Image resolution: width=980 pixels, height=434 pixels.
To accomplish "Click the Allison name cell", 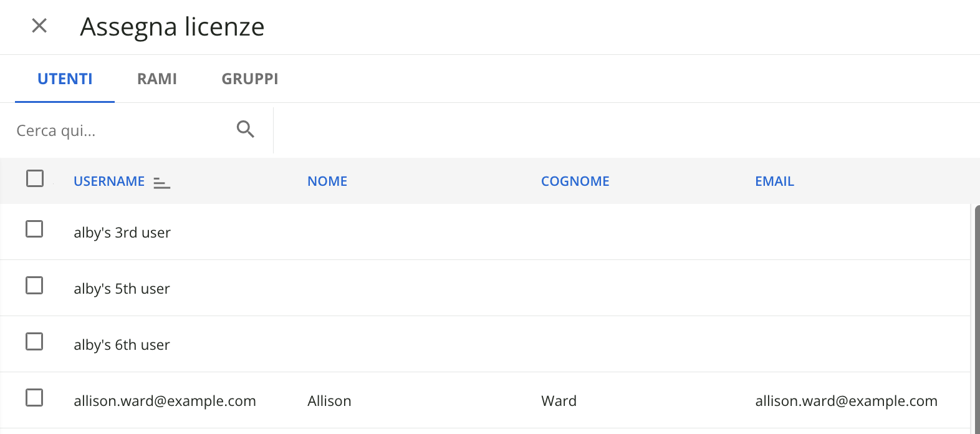I will [x=329, y=401].
